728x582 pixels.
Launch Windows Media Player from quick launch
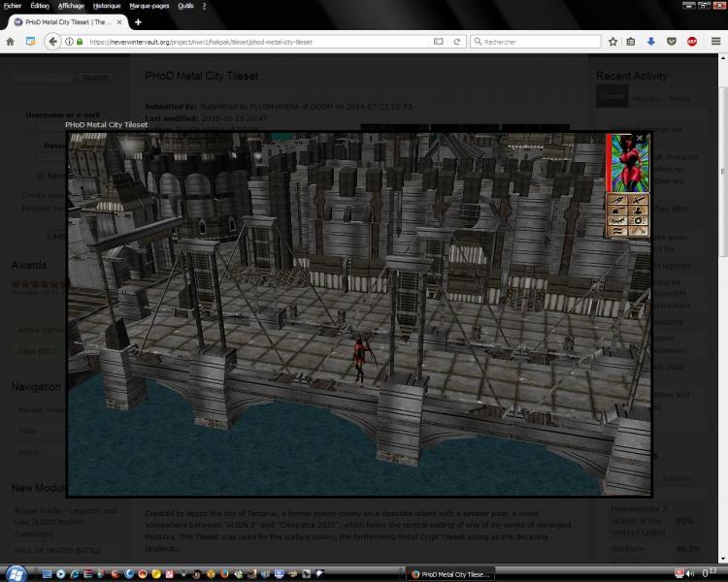coord(60,574)
